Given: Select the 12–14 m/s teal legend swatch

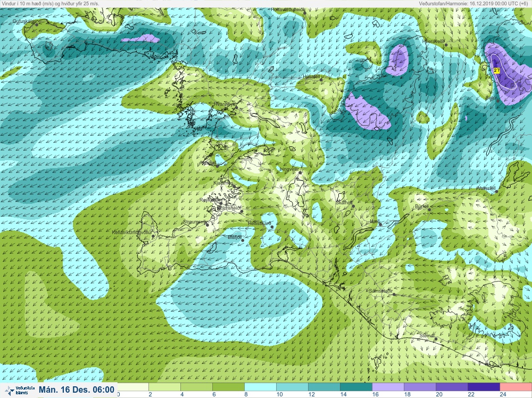Looking at the screenshot, I should coord(324,387).
